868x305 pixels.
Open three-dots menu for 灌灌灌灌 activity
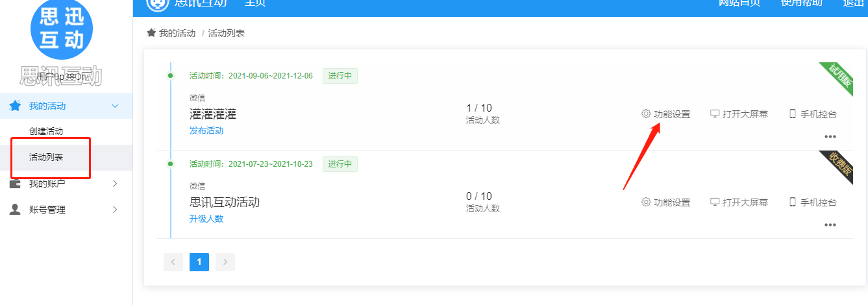tap(830, 137)
